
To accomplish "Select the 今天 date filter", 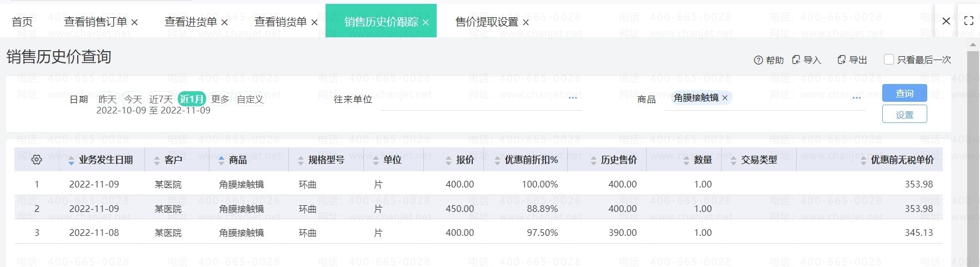I will click(x=133, y=99).
